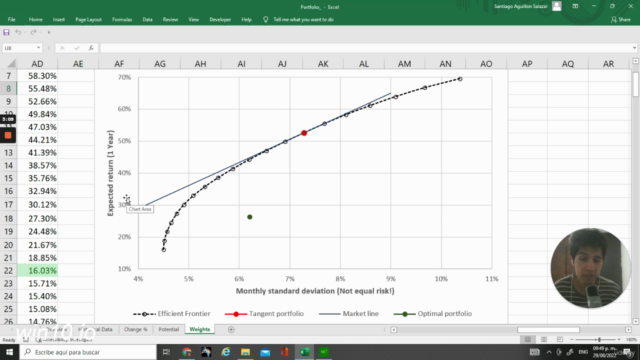Viewport: 640px width, 360px height.
Task: Click the Efficient Frontier legend entry
Action: (171, 314)
